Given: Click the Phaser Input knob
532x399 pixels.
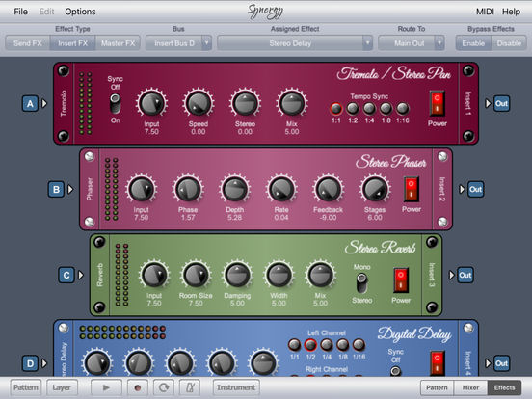Looking at the screenshot, I should pyautogui.click(x=141, y=189).
